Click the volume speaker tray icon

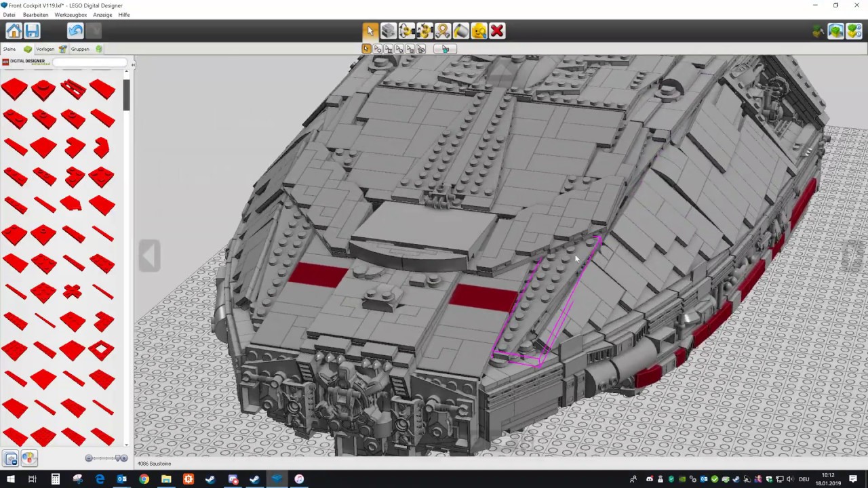[791, 479]
